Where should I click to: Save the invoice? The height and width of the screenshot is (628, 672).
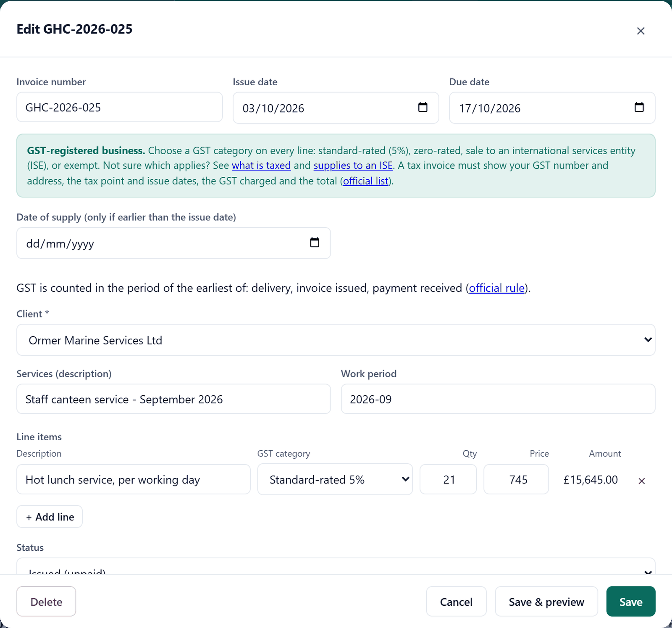coord(631,602)
